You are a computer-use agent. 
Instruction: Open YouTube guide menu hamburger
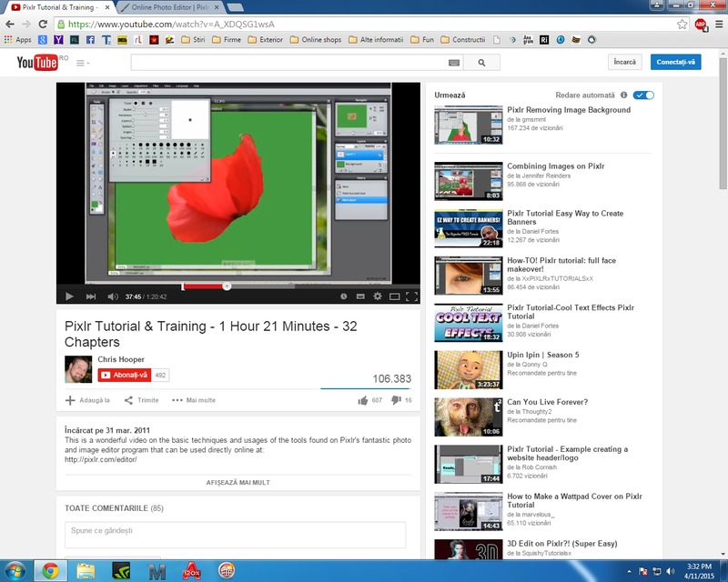click(x=82, y=63)
